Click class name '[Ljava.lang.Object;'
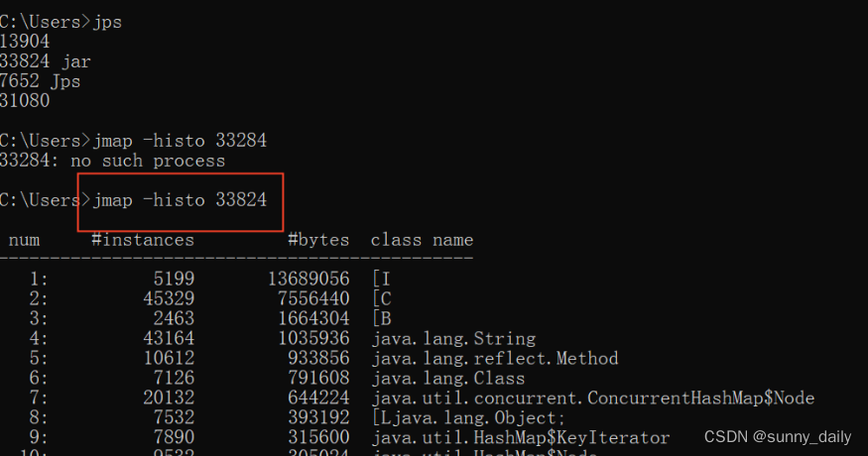 point(468,418)
